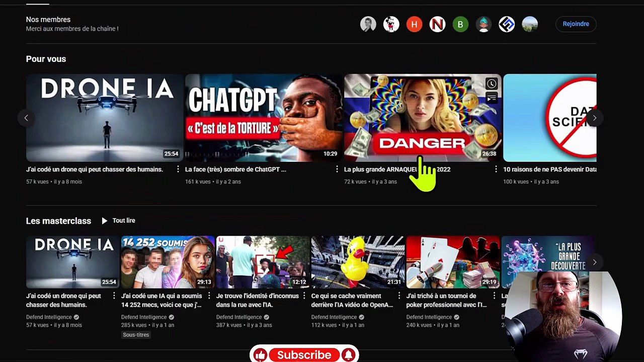This screenshot has width=644, height=362.
Task: Click Watch later clock icon on DANGER thumbnail
Action: pyautogui.click(x=492, y=84)
